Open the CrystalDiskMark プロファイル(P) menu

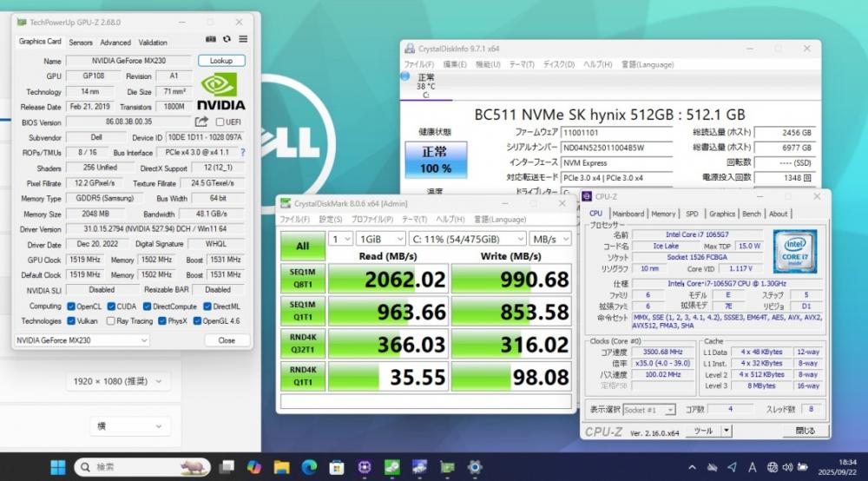(x=372, y=219)
